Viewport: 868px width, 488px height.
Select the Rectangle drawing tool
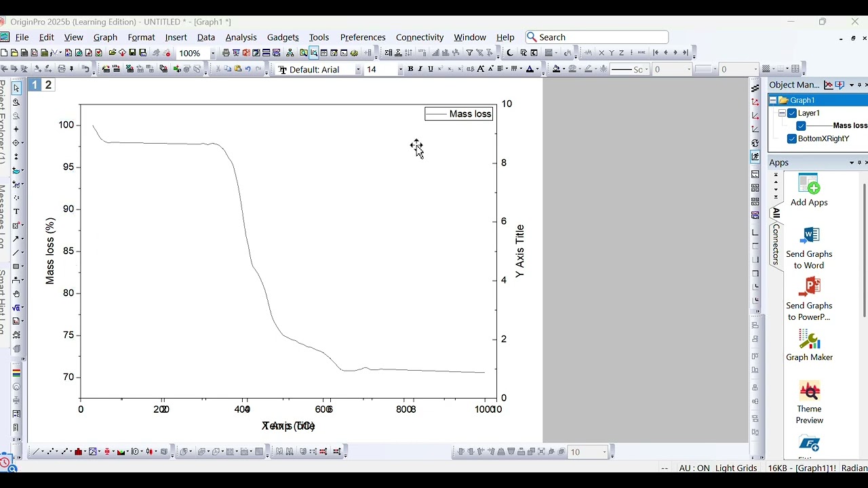tap(16, 266)
